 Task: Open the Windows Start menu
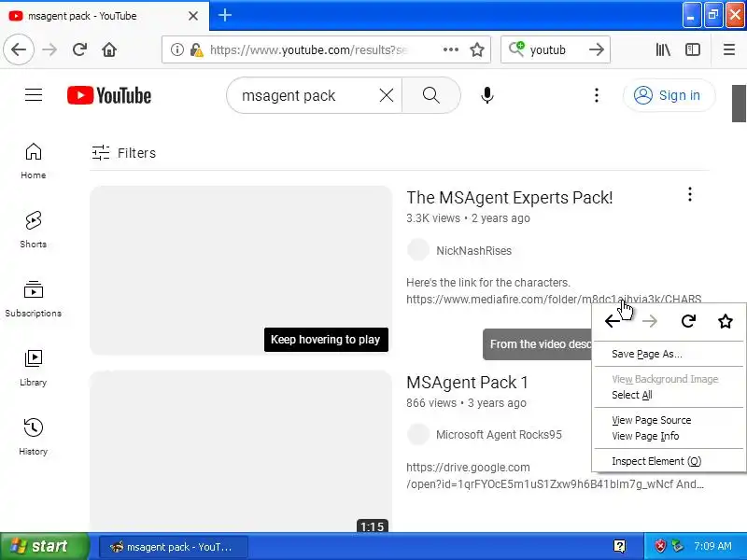pos(44,546)
